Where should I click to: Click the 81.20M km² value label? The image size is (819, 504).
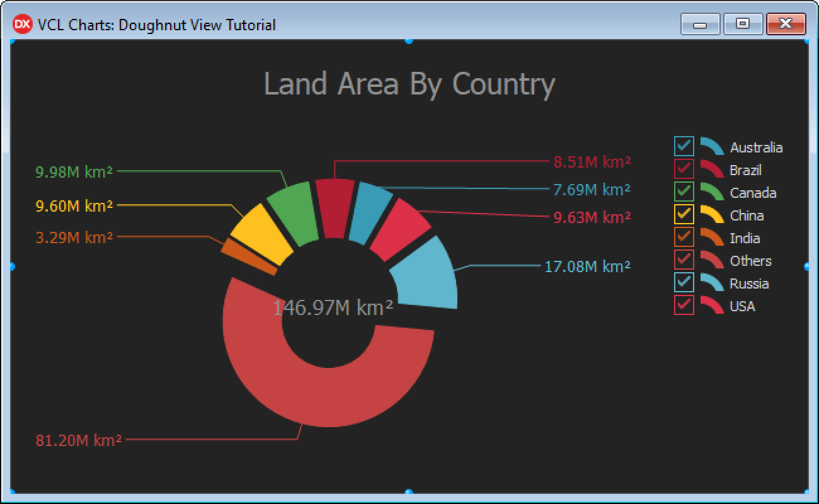tap(79, 440)
